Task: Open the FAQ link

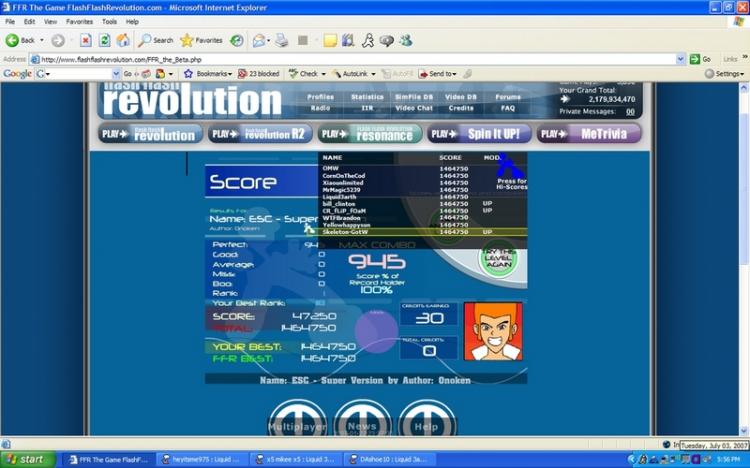Action: [x=508, y=108]
